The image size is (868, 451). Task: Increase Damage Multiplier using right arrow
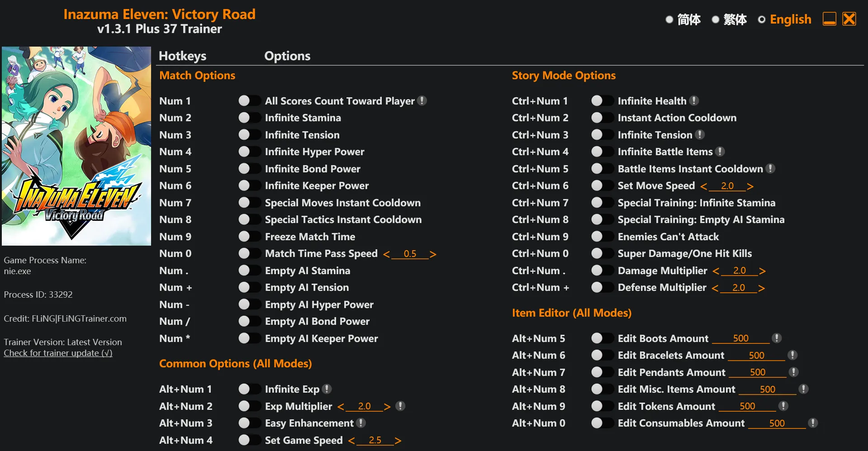(x=762, y=271)
